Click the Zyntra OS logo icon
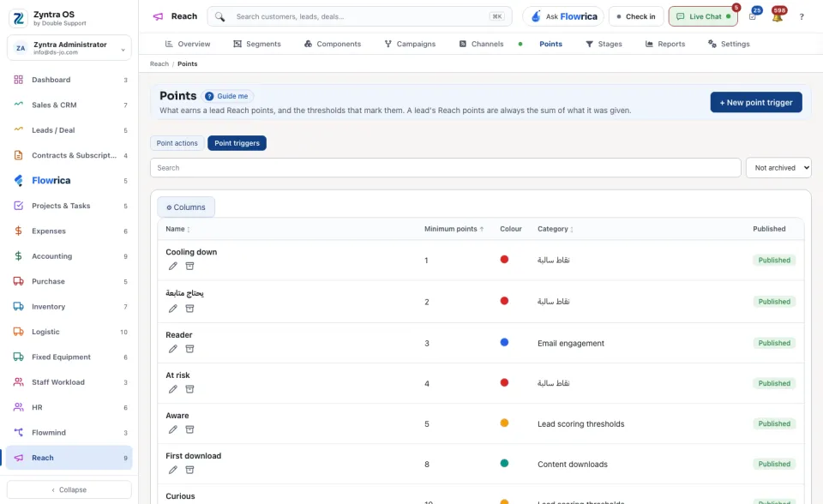 click(18, 18)
